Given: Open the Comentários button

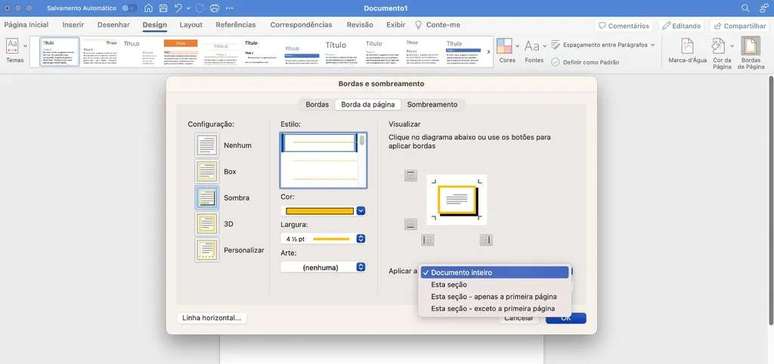Looking at the screenshot, I should (x=623, y=26).
